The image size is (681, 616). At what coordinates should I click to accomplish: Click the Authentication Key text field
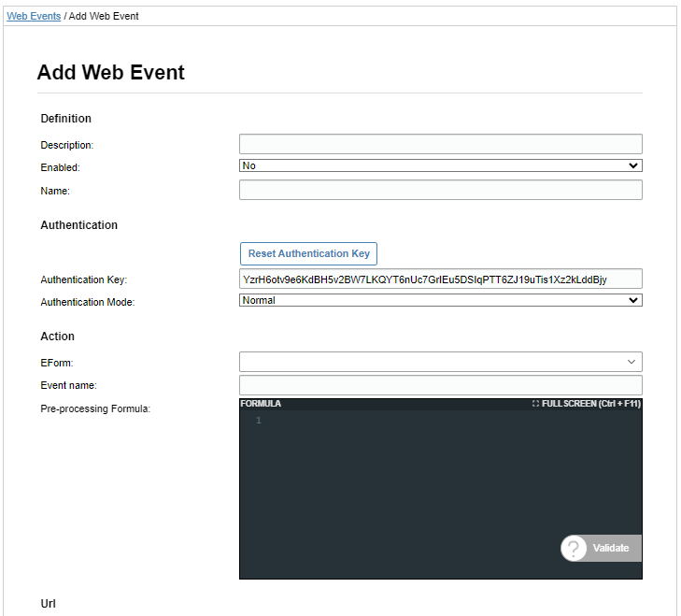point(440,279)
